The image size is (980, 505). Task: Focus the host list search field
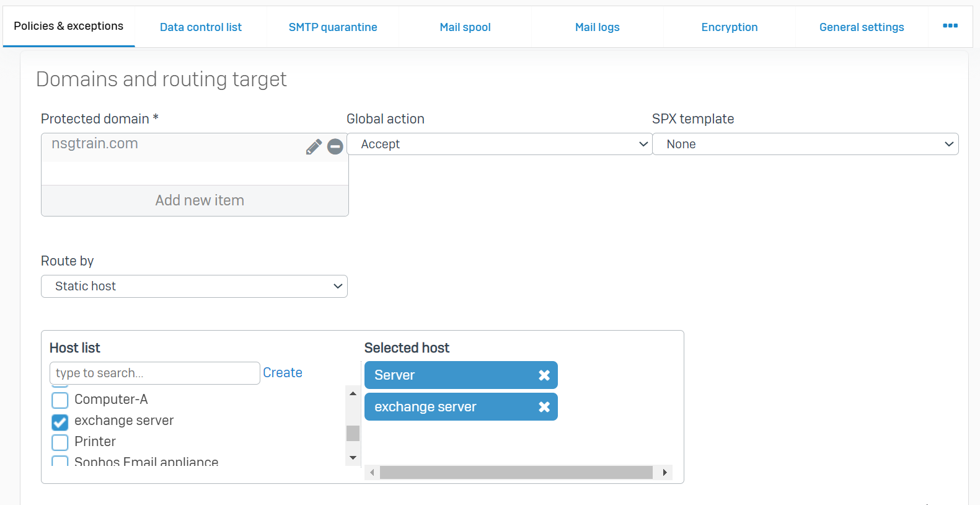(x=154, y=373)
